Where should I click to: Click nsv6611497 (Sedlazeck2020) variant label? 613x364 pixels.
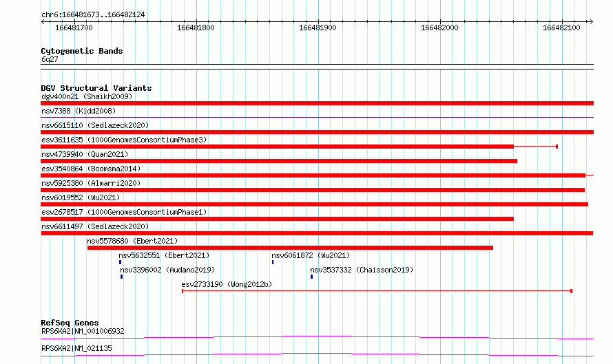click(x=95, y=226)
